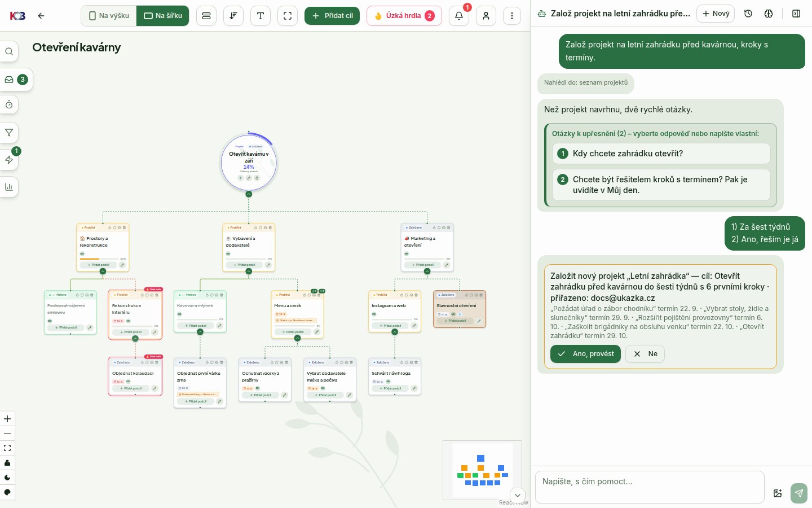Click the text size toolbar icon

point(261,16)
